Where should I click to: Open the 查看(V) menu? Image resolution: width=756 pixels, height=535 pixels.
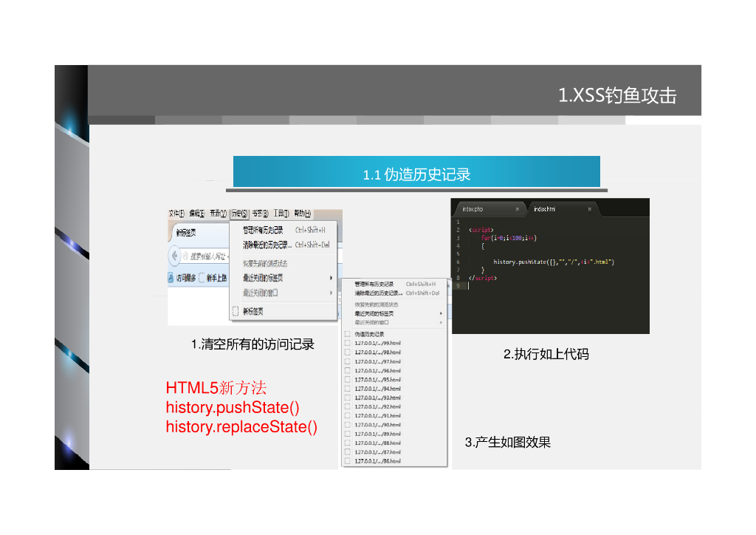218,214
